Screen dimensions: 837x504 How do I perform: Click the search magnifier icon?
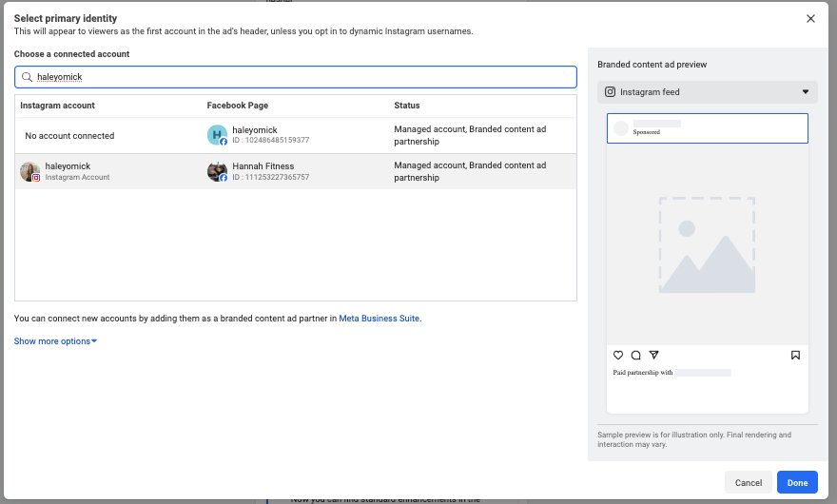point(29,77)
